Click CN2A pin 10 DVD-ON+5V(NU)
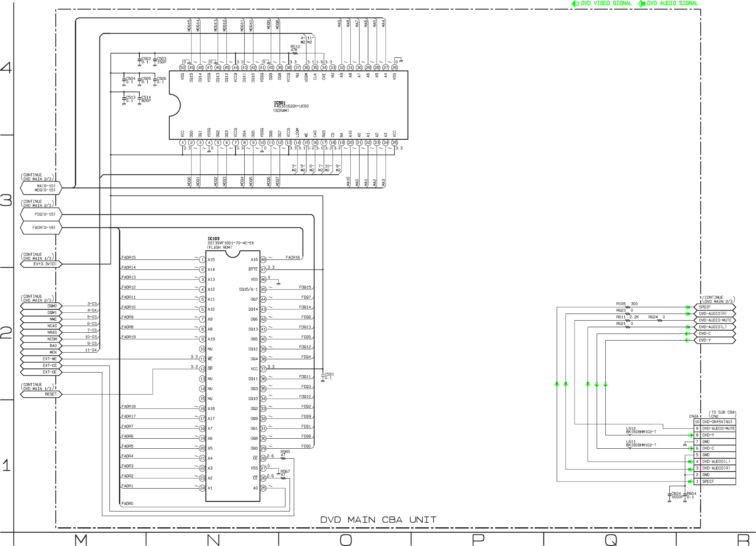756x546 pixels. point(714,422)
